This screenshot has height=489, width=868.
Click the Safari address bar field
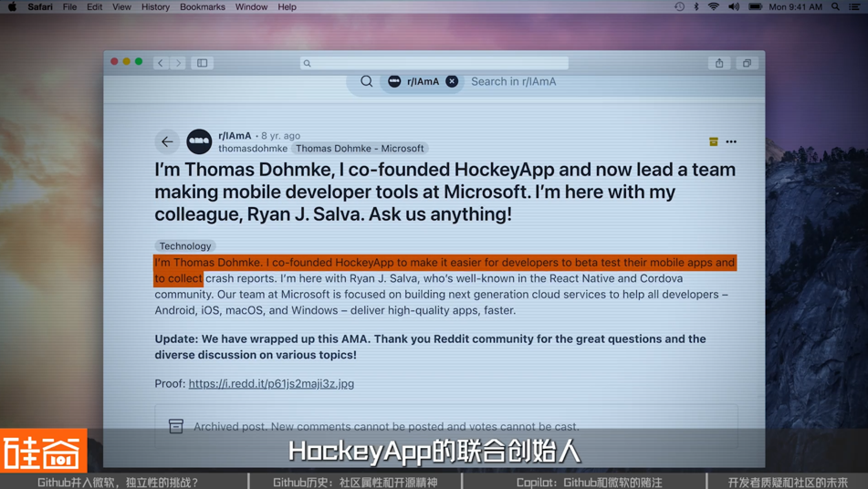tap(434, 63)
